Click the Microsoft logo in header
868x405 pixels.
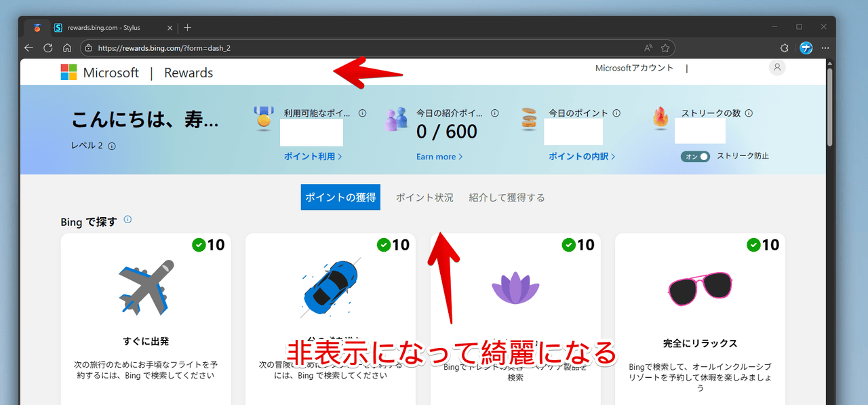click(69, 73)
